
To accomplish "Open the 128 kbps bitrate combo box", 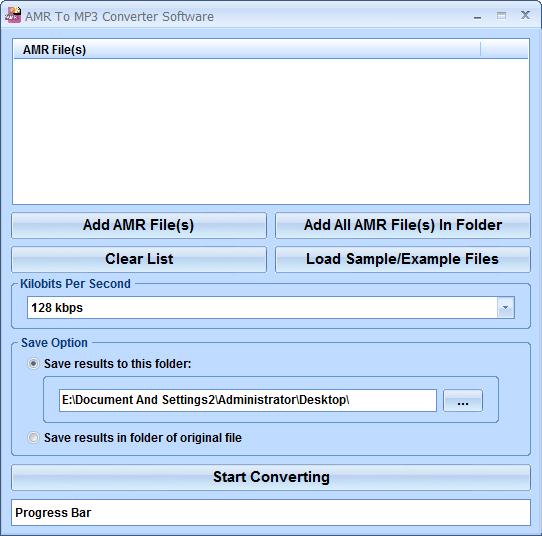I will tap(271, 307).
